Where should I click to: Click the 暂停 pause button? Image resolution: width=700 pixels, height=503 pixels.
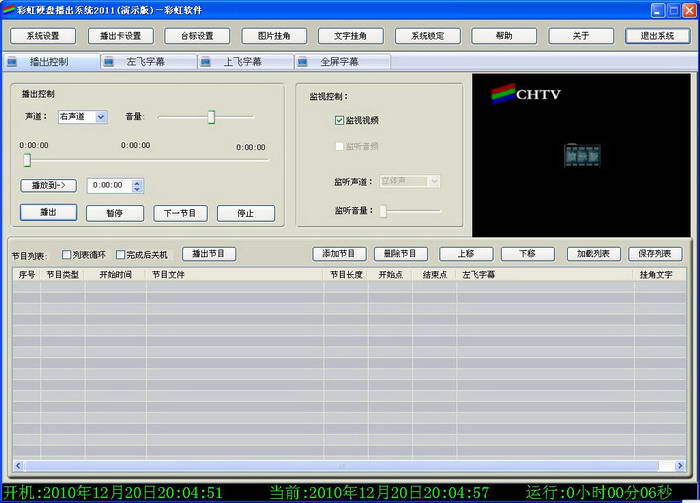tap(115, 213)
